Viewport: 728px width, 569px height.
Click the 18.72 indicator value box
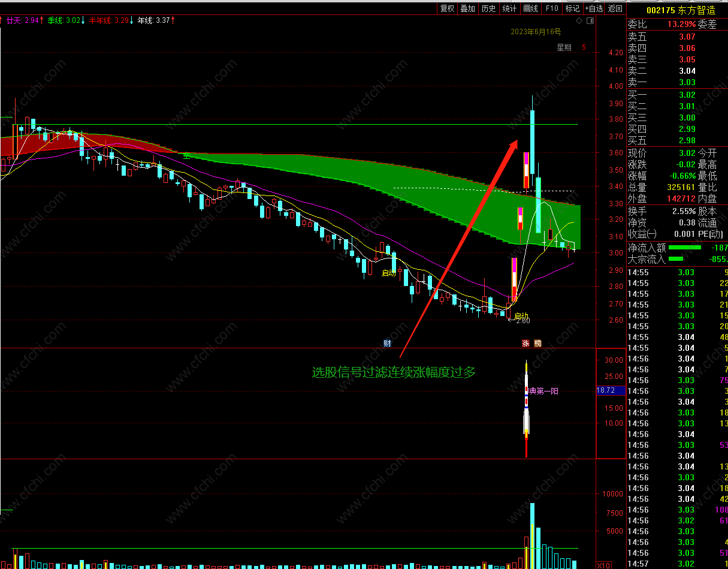click(611, 390)
